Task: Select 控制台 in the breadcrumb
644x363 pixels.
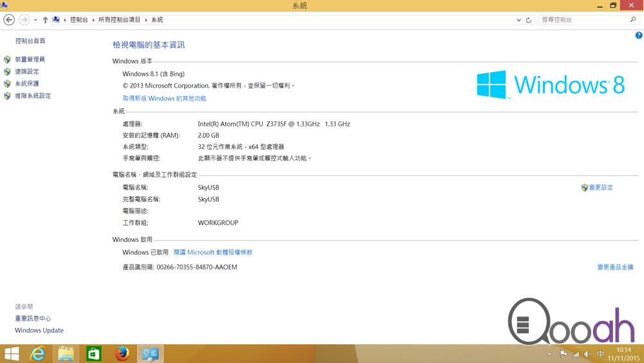Action: pos(79,20)
